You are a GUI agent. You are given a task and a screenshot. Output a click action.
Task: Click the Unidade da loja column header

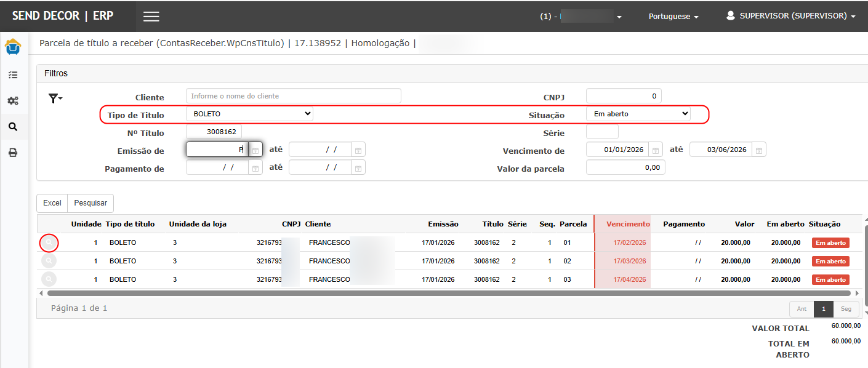(x=198, y=224)
